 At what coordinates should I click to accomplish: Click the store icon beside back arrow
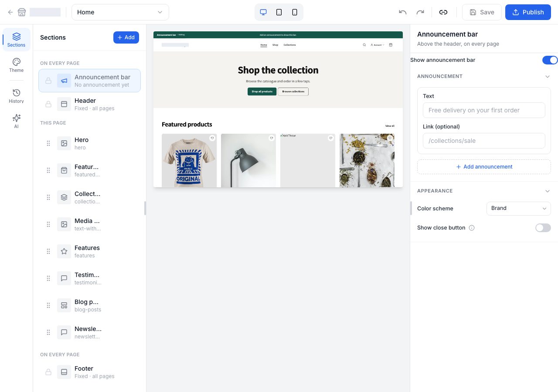pyautogui.click(x=22, y=12)
